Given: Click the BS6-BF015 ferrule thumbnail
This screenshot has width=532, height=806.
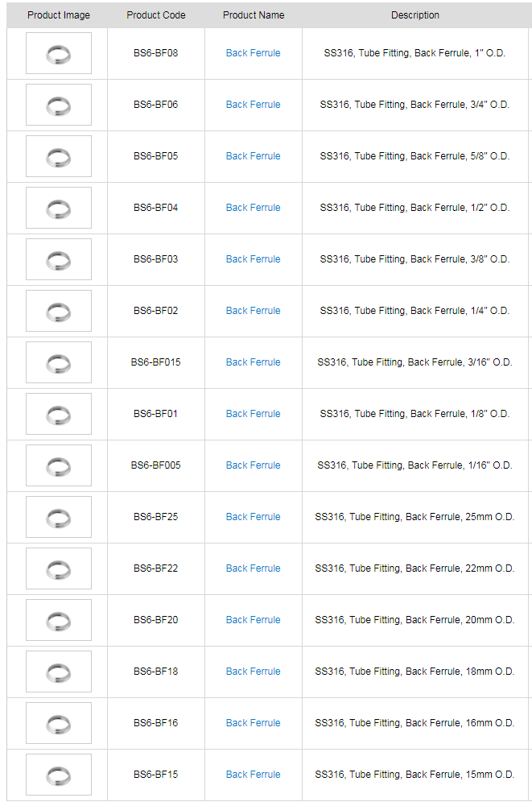Looking at the screenshot, I should click(58, 362).
